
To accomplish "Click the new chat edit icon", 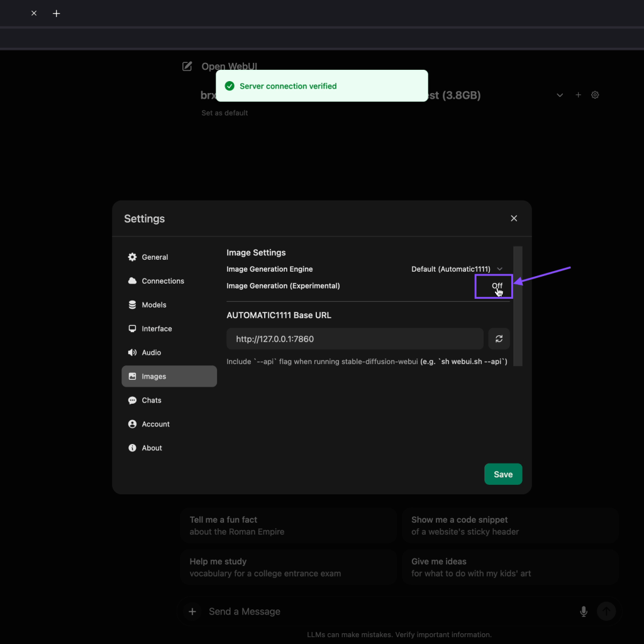I will [187, 66].
